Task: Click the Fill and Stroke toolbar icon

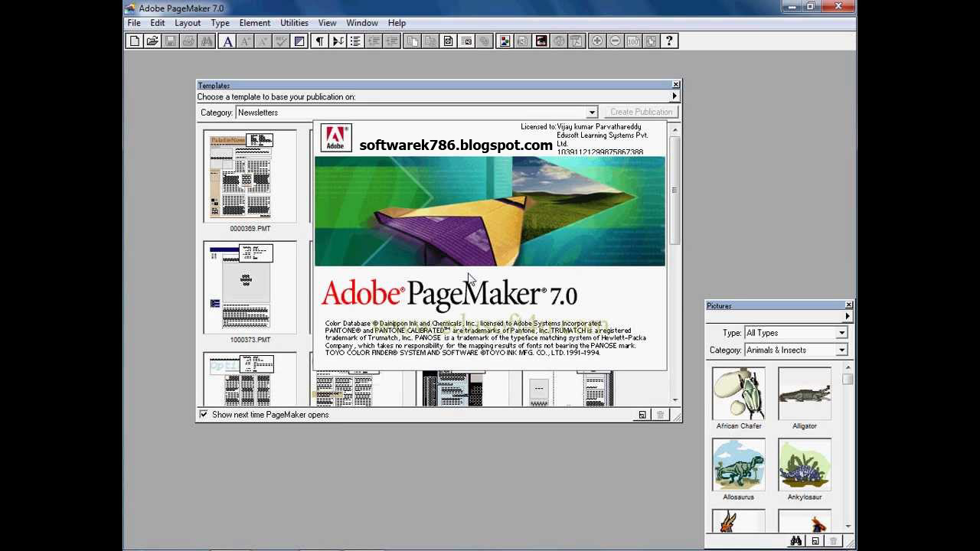Action: pos(299,41)
